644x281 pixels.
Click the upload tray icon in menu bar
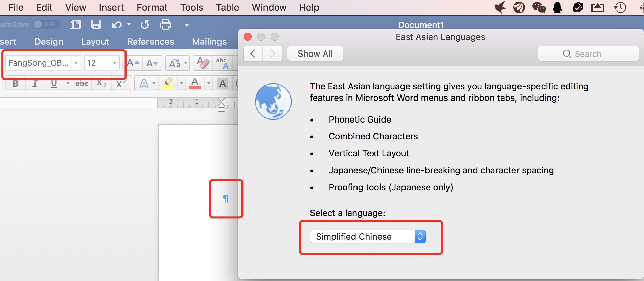point(598,7)
